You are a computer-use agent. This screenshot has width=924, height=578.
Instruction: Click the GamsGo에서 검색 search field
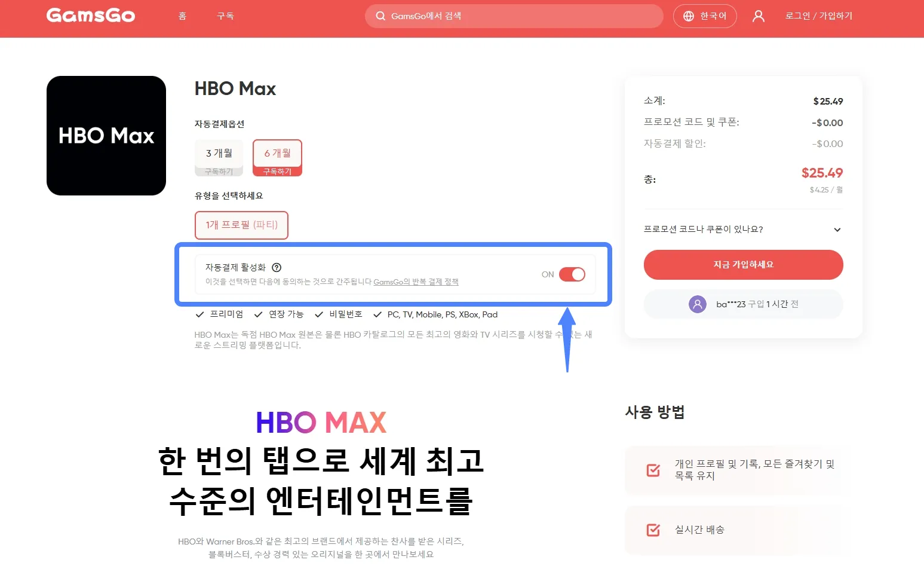point(514,16)
